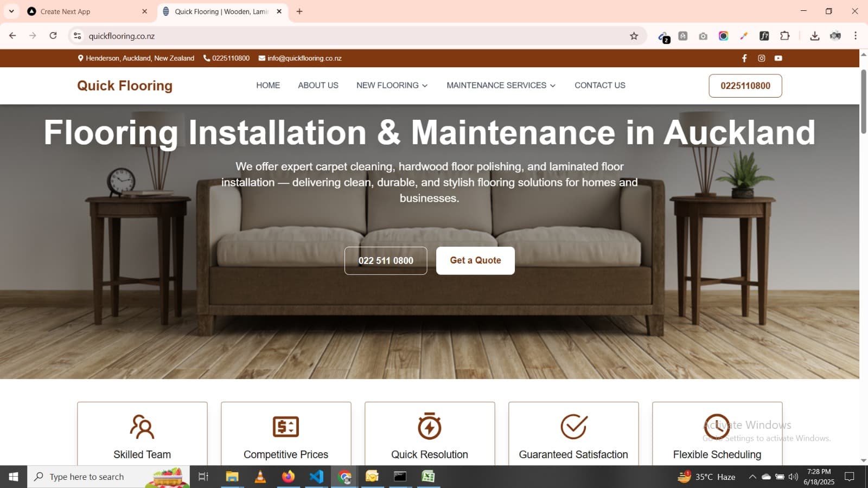Open the Facebook page icon
This screenshot has width=868, height=488.
point(744,58)
